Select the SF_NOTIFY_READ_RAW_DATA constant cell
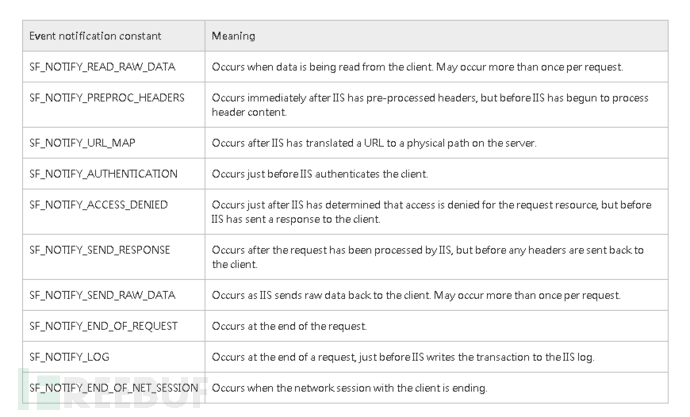 pyautogui.click(x=102, y=67)
